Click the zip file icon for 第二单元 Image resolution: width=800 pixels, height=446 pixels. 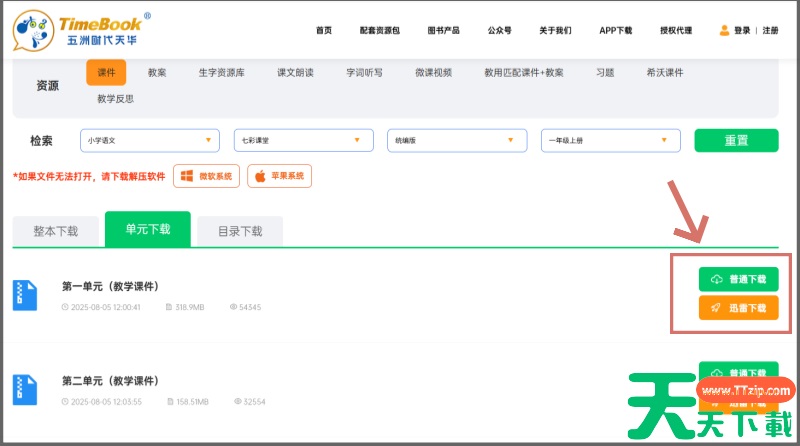(25, 390)
